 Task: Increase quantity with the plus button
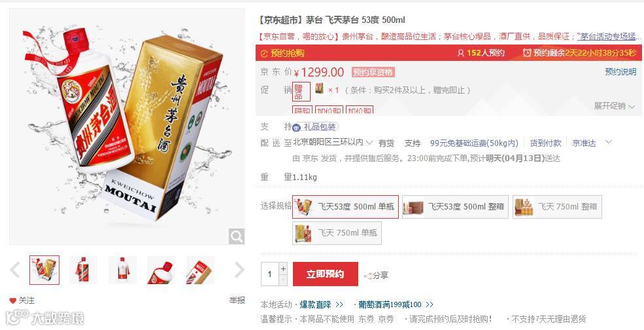tap(283, 268)
